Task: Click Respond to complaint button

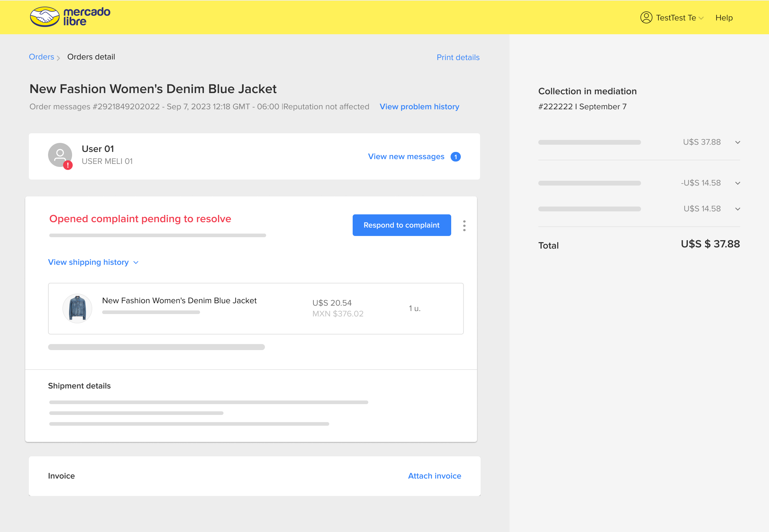Action: (401, 225)
